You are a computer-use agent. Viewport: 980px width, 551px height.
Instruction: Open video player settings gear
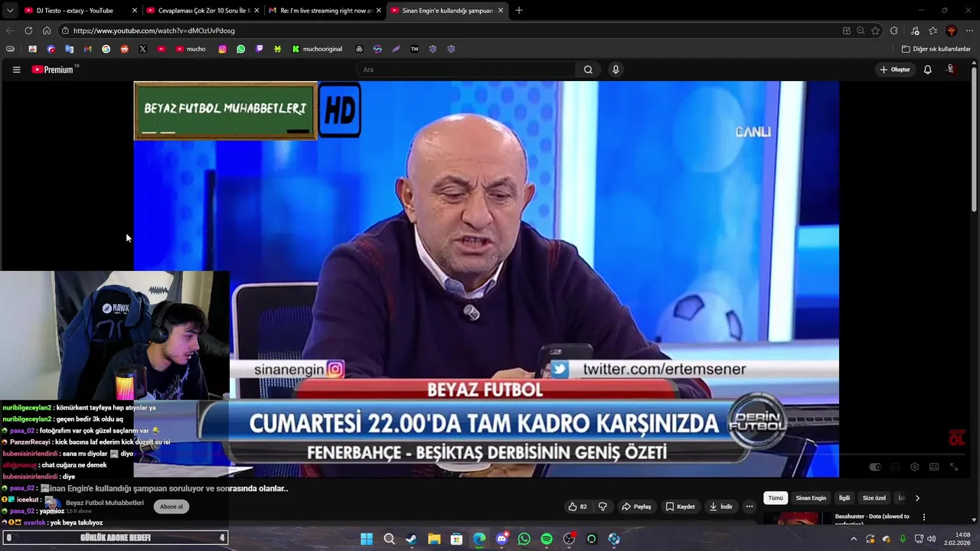[x=914, y=467]
